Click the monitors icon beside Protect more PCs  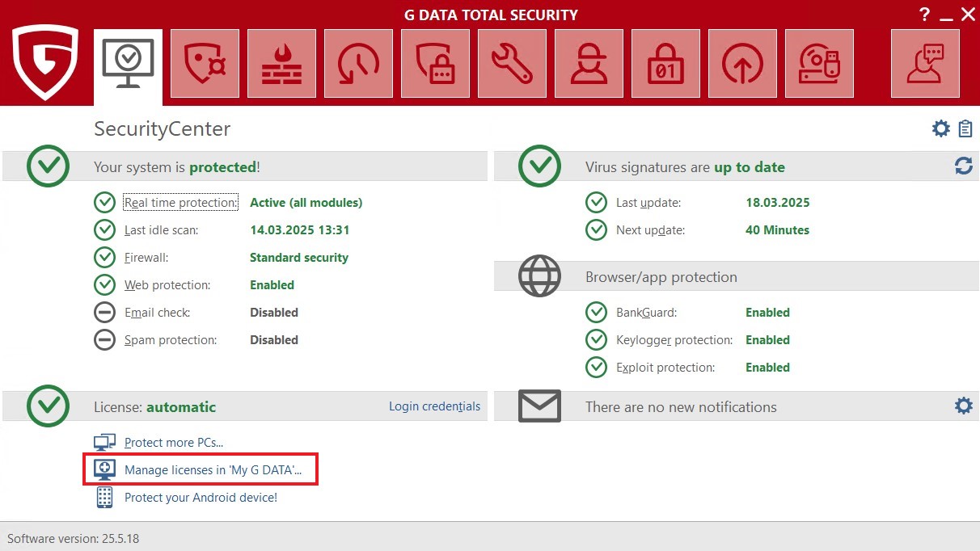pos(104,443)
